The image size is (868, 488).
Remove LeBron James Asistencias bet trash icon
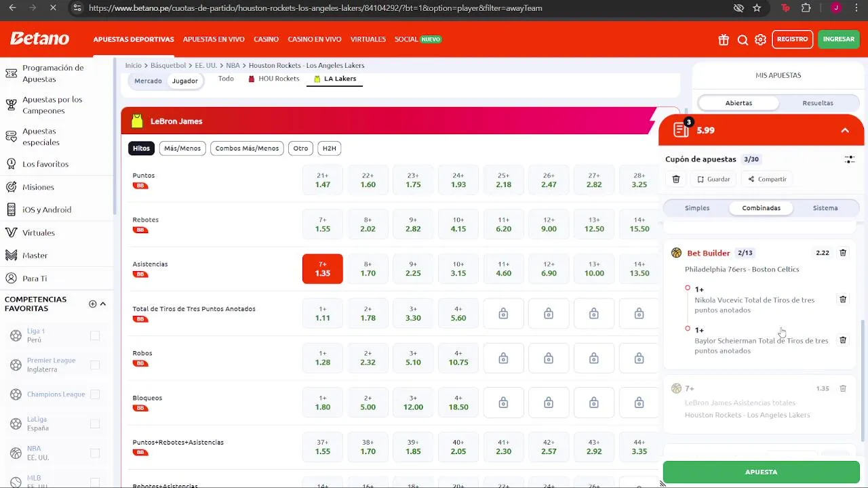pyautogui.click(x=843, y=388)
